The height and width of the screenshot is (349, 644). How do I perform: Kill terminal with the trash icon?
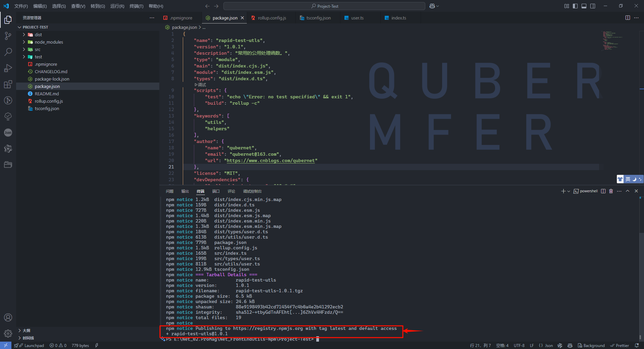(x=611, y=191)
